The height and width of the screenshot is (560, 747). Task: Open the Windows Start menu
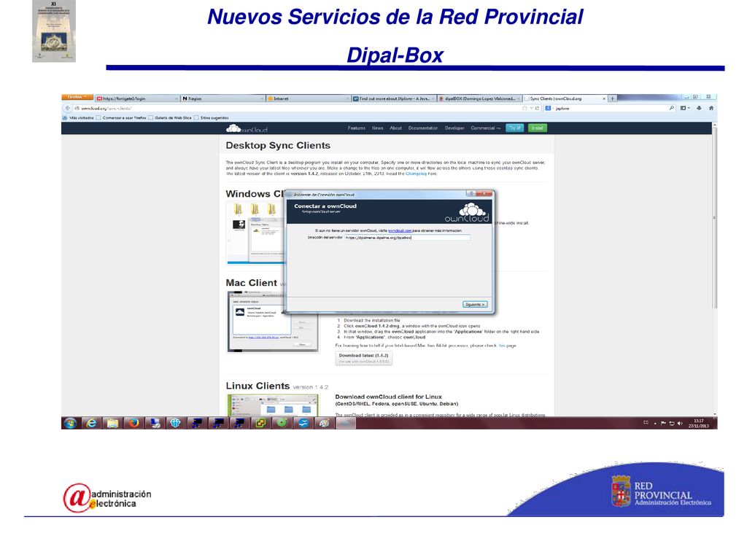tap(70, 424)
